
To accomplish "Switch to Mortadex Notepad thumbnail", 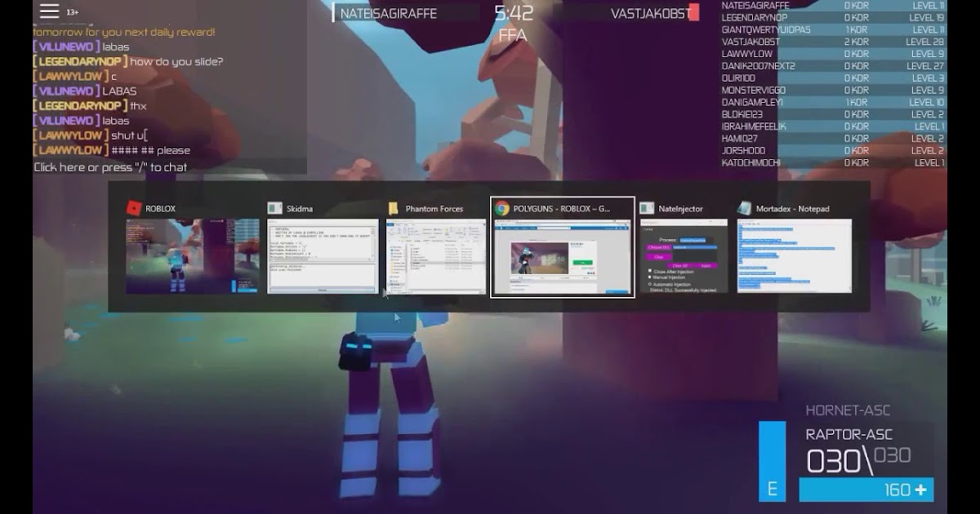I will pyautogui.click(x=795, y=256).
